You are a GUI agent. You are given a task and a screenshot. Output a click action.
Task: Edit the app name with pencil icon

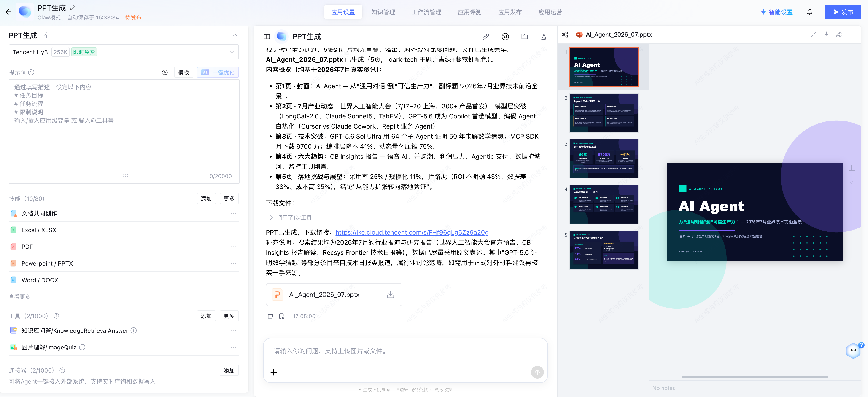[x=72, y=8]
